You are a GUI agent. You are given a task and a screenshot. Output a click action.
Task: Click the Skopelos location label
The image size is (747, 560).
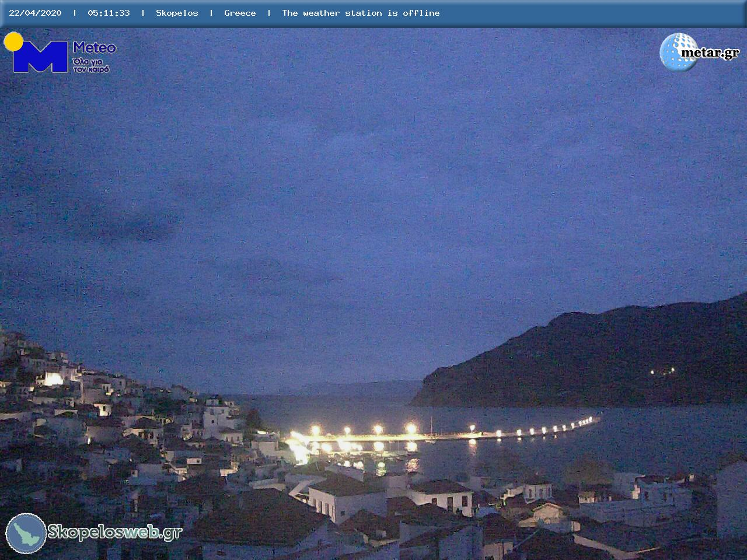[x=177, y=13]
